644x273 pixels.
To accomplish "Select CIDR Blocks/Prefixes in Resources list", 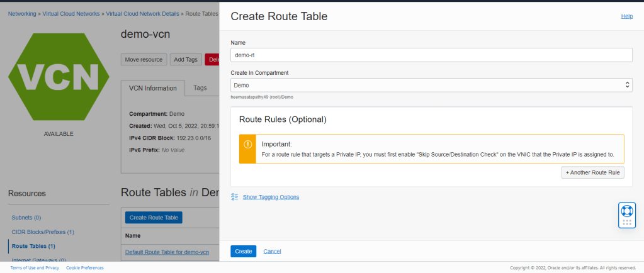I will [x=43, y=231].
